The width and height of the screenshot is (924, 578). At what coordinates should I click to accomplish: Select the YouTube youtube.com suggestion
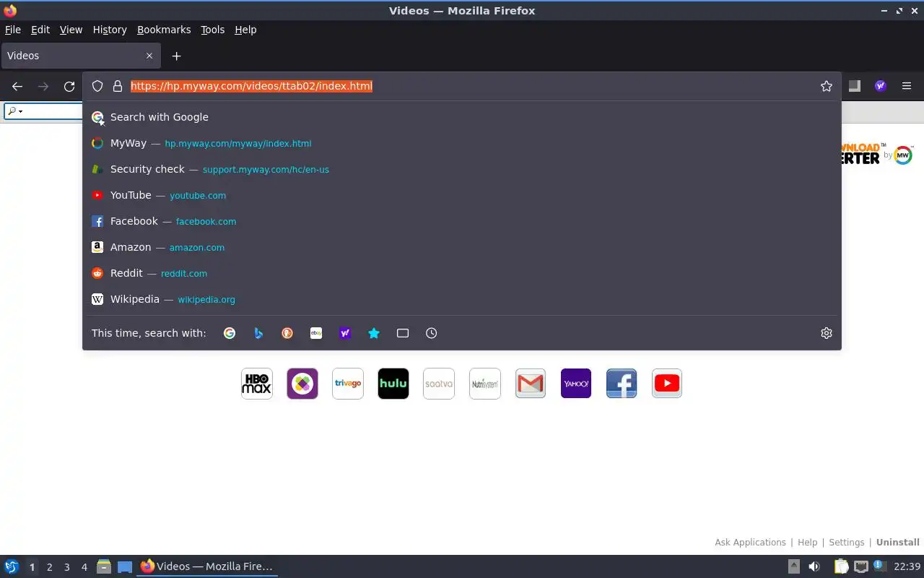462,195
